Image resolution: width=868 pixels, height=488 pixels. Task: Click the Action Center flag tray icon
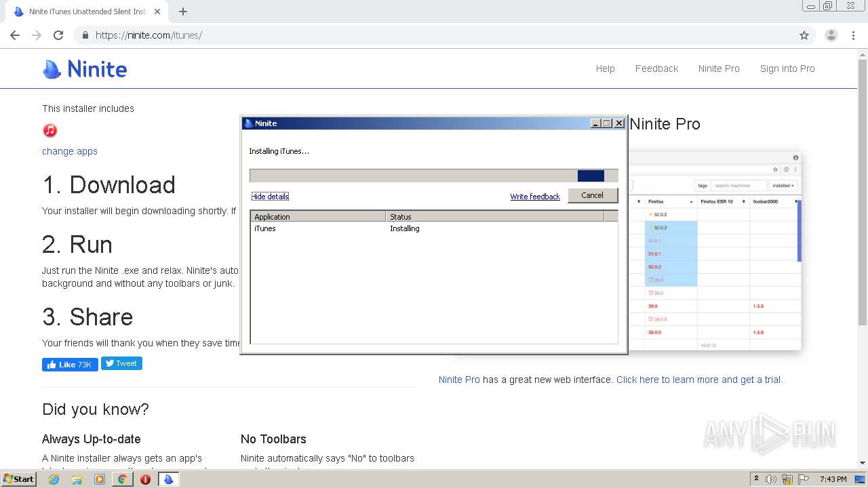[x=805, y=479]
